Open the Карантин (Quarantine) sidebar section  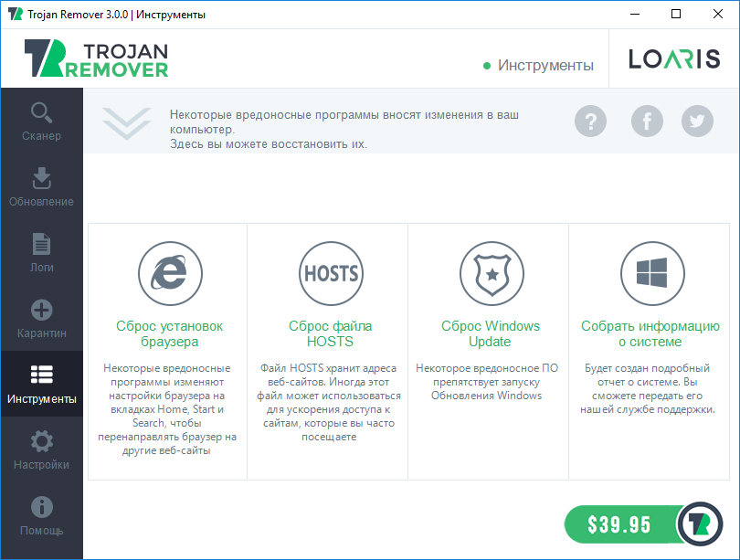[41, 319]
